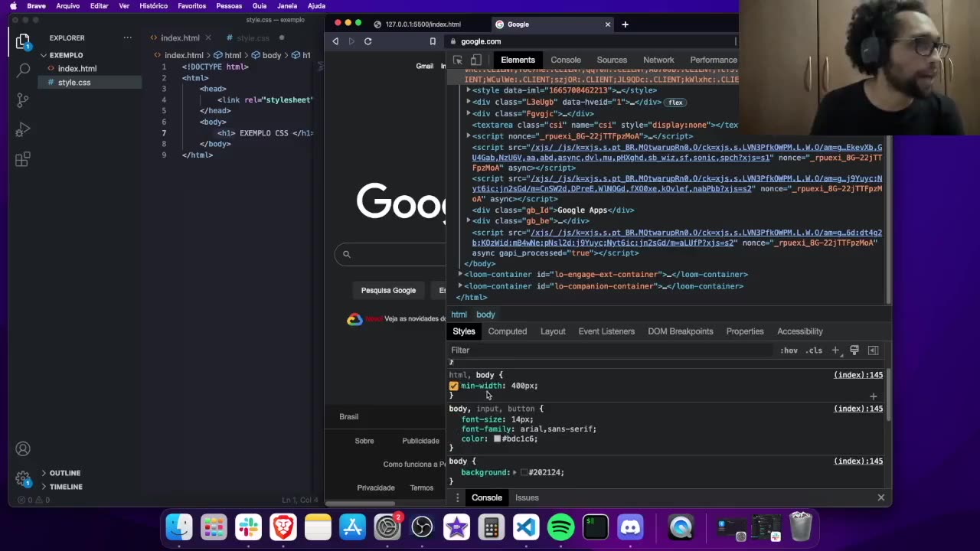Open OBS from the Dock
The height and width of the screenshot is (551, 980).
tap(422, 527)
